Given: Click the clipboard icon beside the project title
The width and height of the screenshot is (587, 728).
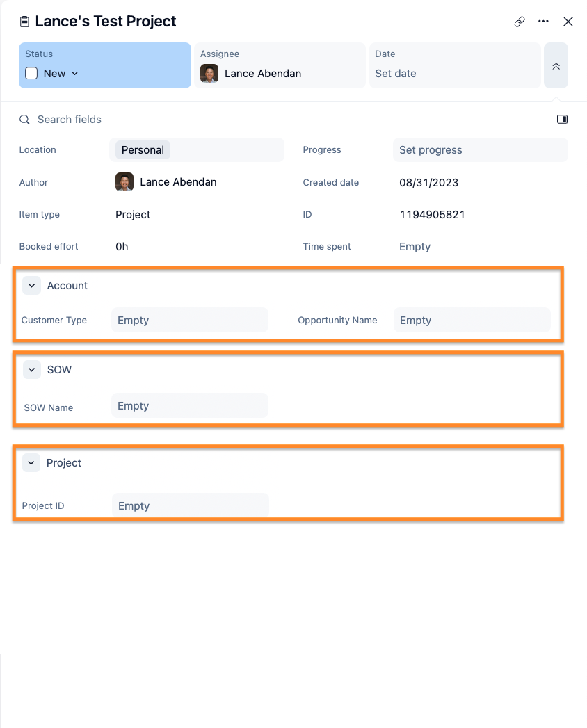Looking at the screenshot, I should 25,22.
